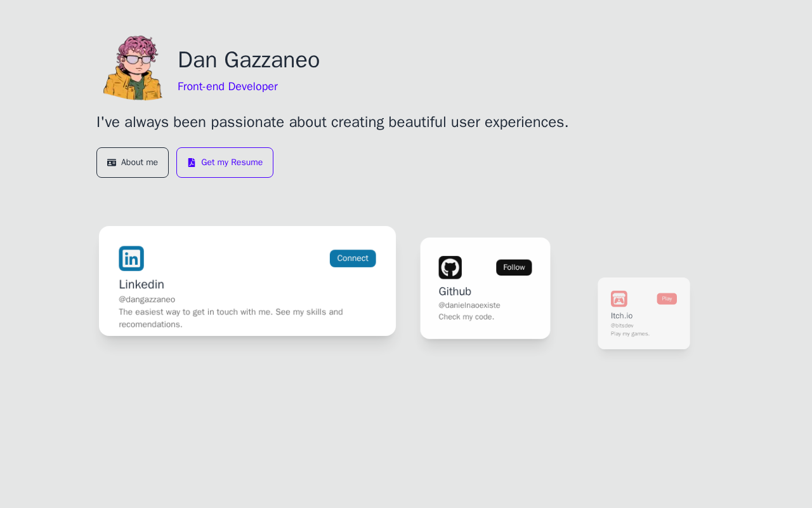The width and height of the screenshot is (812, 508).
Task: Click the cartoon avatar portrait
Action: (x=133, y=67)
